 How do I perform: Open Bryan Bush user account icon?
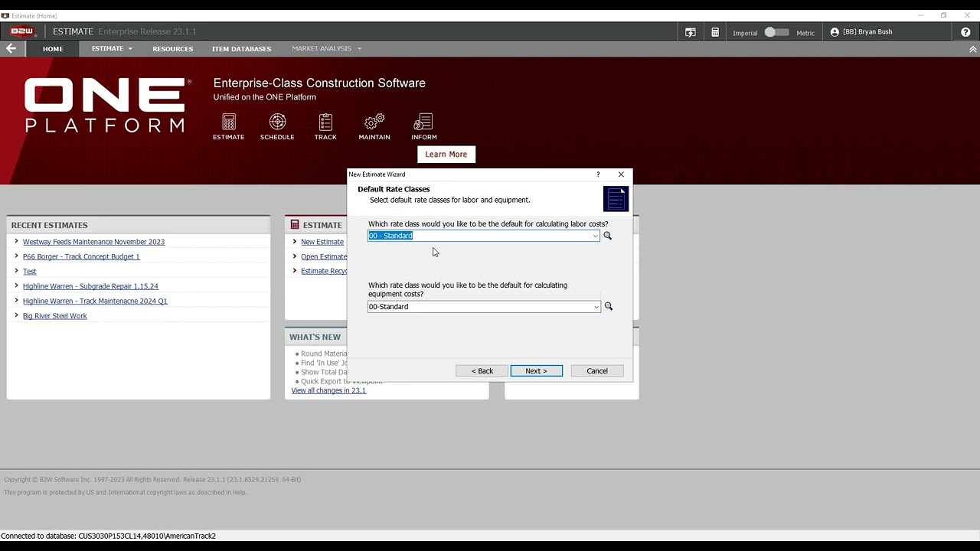[835, 32]
